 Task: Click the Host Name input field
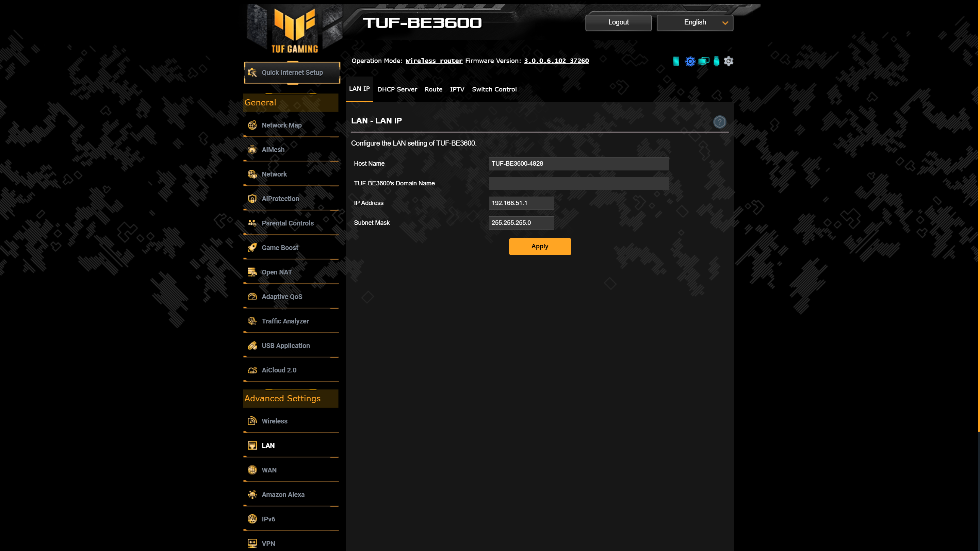(579, 164)
